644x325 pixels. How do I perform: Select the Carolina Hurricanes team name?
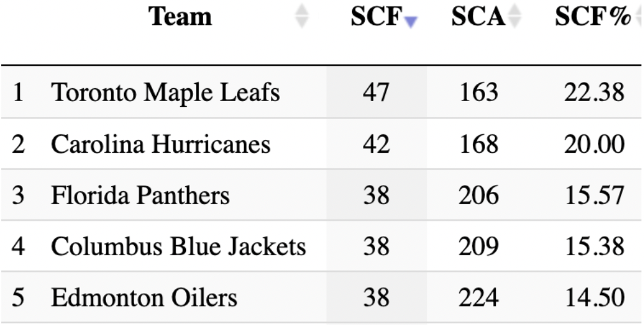click(x=160, y=145)
